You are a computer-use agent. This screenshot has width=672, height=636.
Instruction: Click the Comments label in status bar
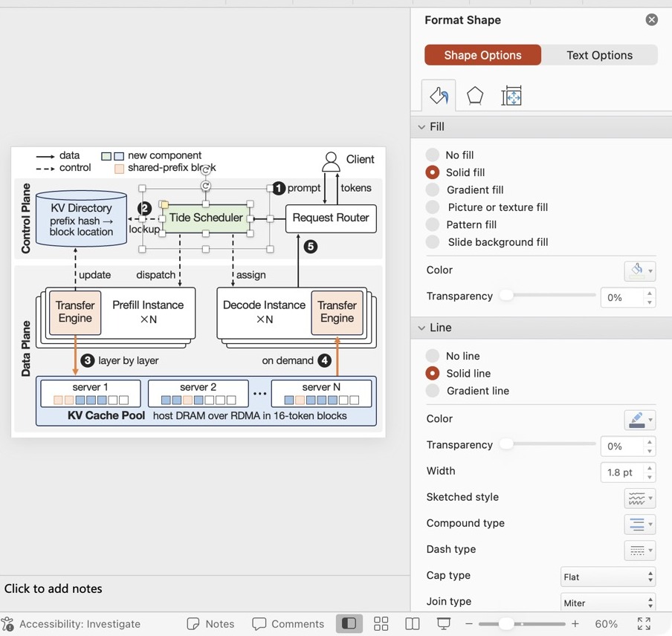pos(297,623)
